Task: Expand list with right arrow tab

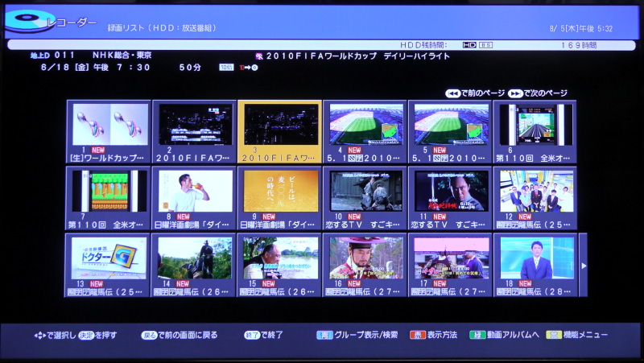Action: [583, 266]
